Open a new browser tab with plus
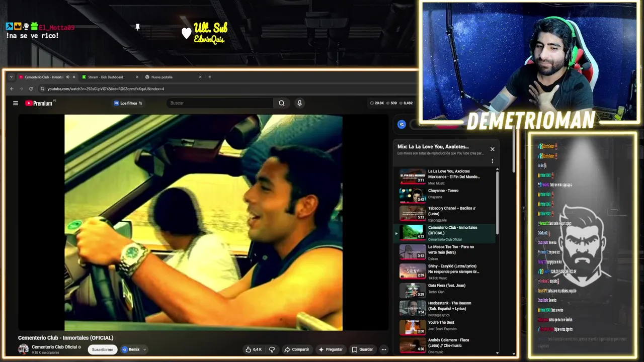The height and width of the screenshot is (362, 644). (210, 77)
